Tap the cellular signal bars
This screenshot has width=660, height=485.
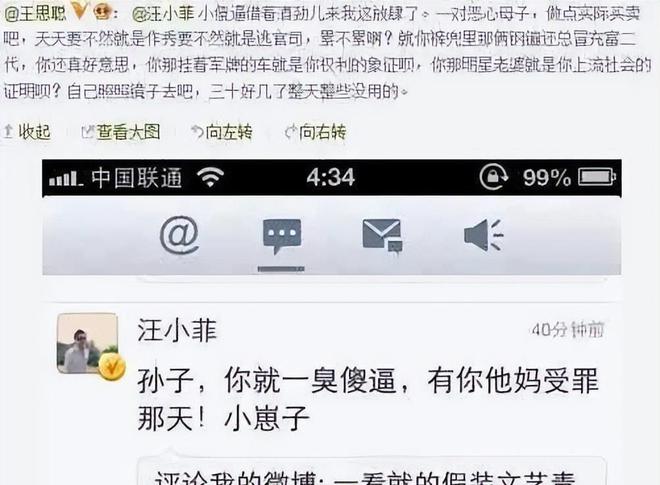(x=65, y=178)
